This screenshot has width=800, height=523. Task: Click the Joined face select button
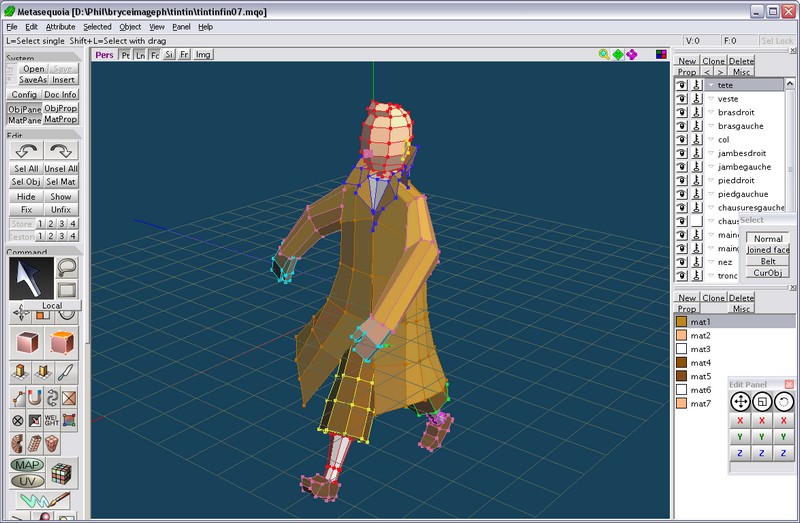click(768, 250)
